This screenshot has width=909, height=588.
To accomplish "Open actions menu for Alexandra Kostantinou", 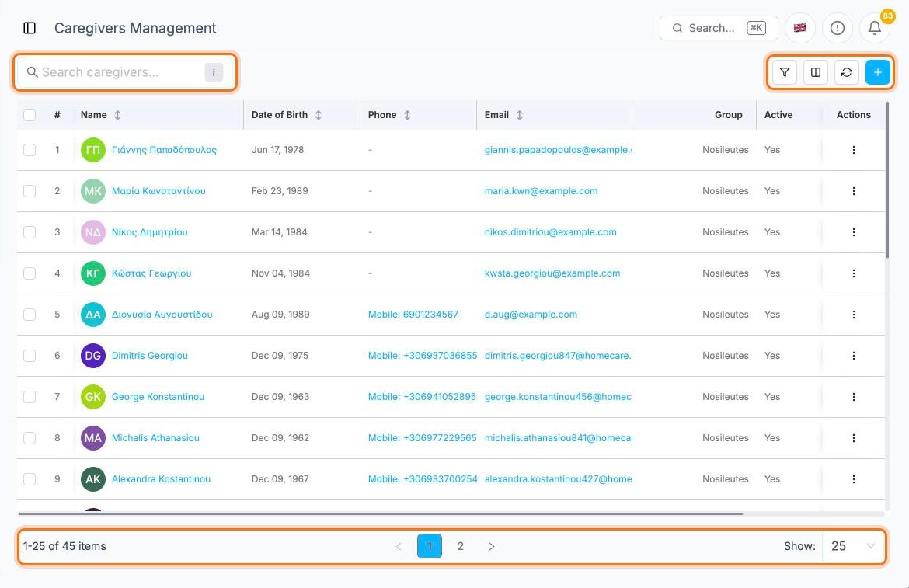I will point(853,478).
